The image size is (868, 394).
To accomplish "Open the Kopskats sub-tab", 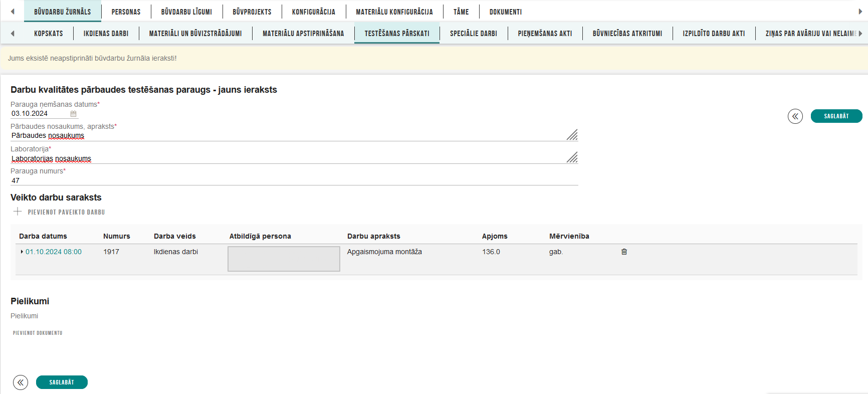I will pyautogui.click(x=49, y=34).
